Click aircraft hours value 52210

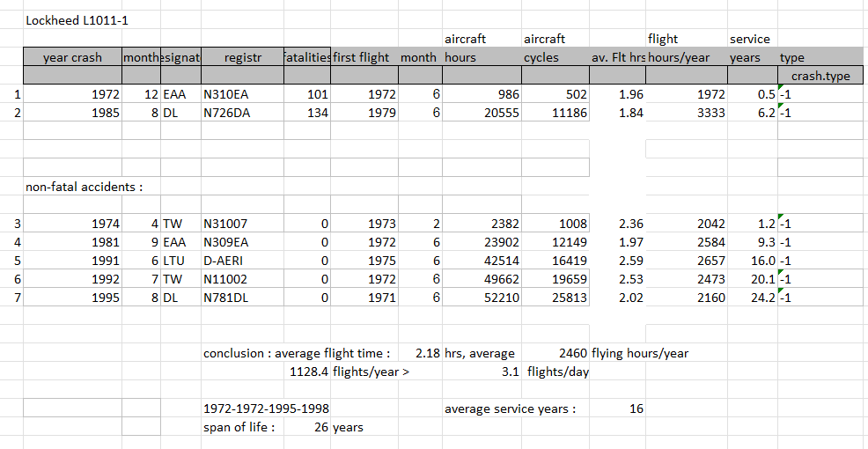(x=482, y=298)
